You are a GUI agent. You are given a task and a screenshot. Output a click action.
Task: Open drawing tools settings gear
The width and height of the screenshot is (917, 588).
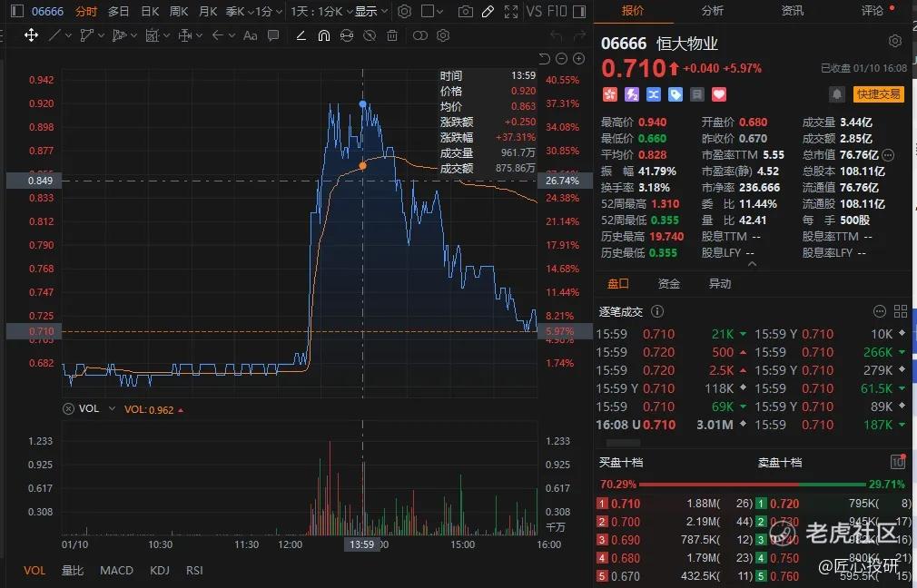click(x=443, y=35)
